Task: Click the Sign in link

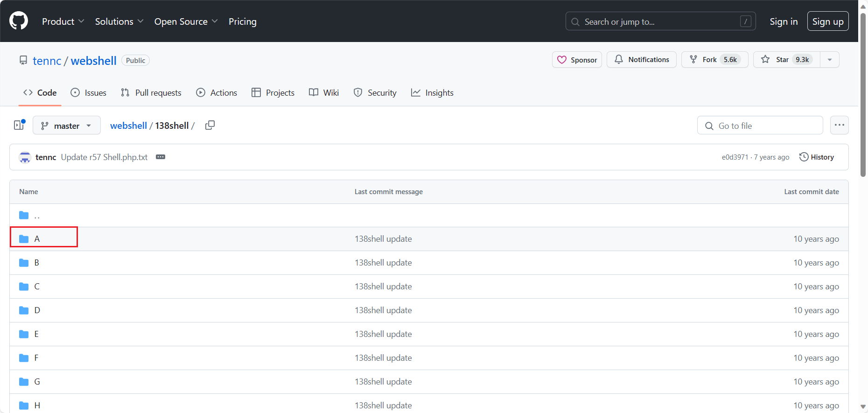Action: coord(784,21)
